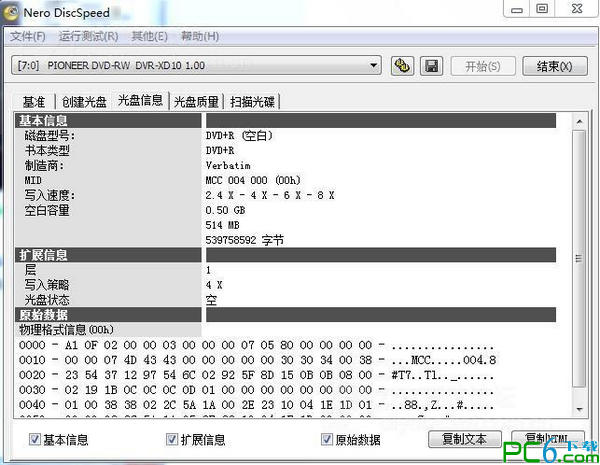Minimize the Nero DiscSpeed window
Image resolution: width=600 pixels, height=465 pixels.
[516, 9]
